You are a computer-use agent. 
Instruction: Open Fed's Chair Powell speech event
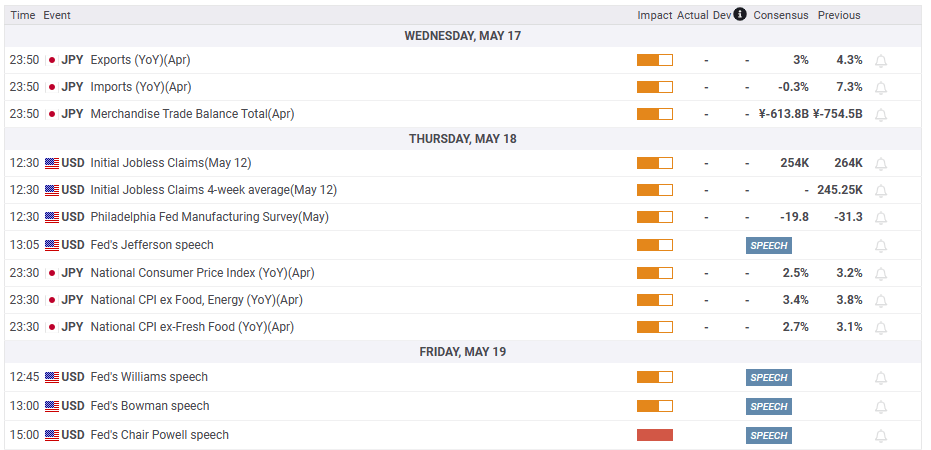coord(159,435)
